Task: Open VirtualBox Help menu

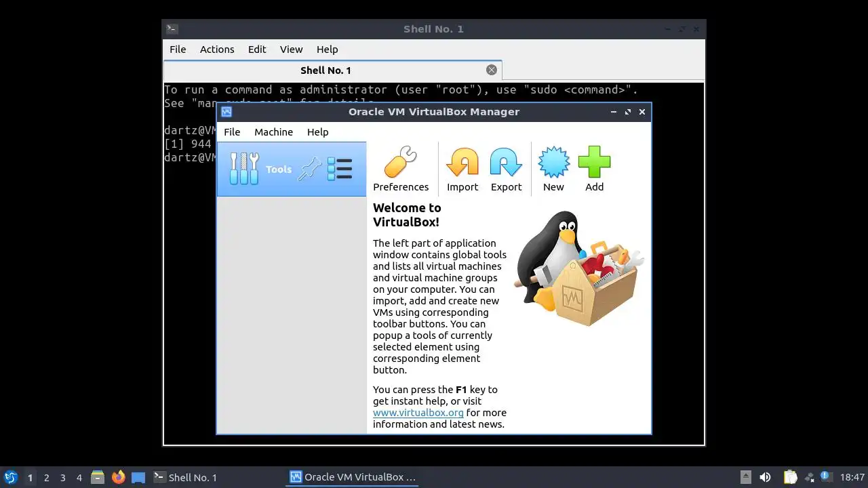Action: tap(317, 132)
